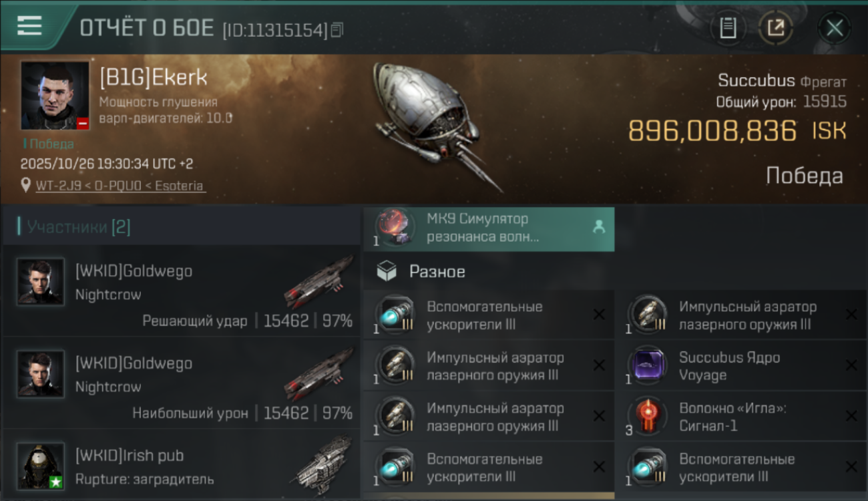Viewport: 868px width, 501px height.
Task: Open the WT-2J9 location link
Action: coord(120,186)
